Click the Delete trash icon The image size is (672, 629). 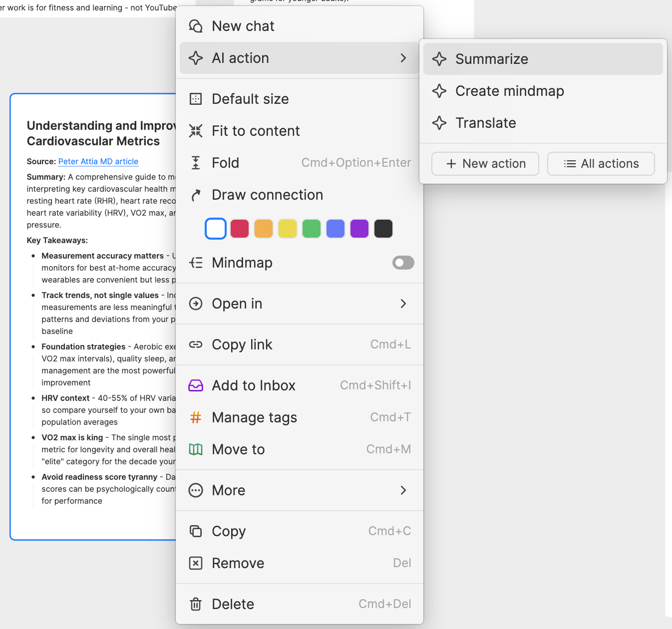tap(196, 604)
